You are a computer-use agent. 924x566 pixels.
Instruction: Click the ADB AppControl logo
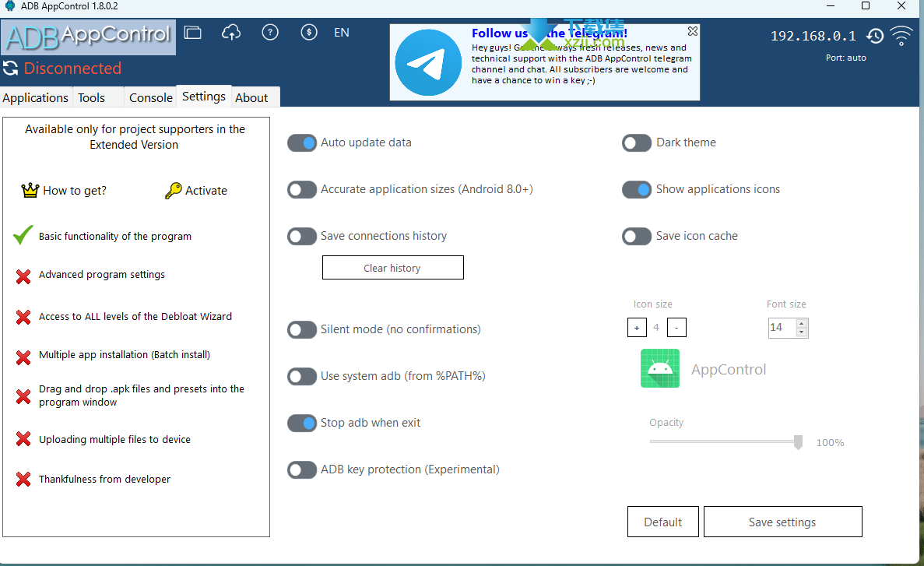point(89,37)
